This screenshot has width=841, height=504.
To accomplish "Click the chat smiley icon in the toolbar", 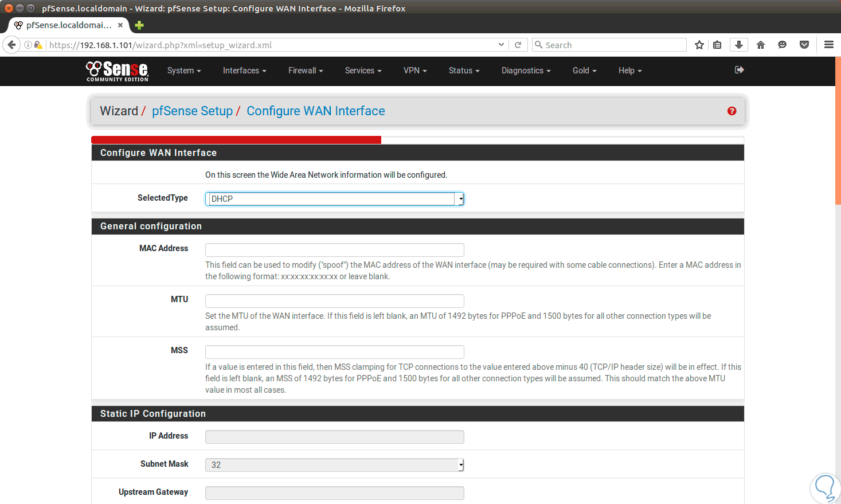I will [x=783, y=45].
